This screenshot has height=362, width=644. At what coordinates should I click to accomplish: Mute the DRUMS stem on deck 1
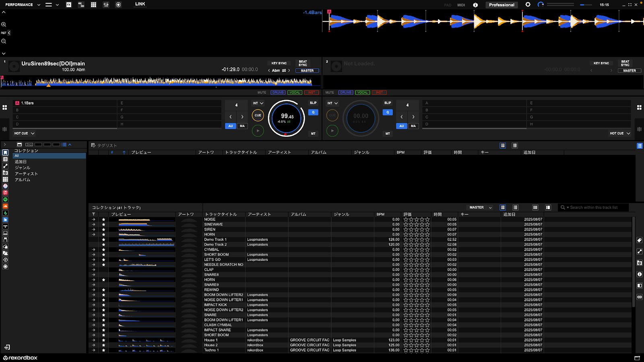(278, 93)
